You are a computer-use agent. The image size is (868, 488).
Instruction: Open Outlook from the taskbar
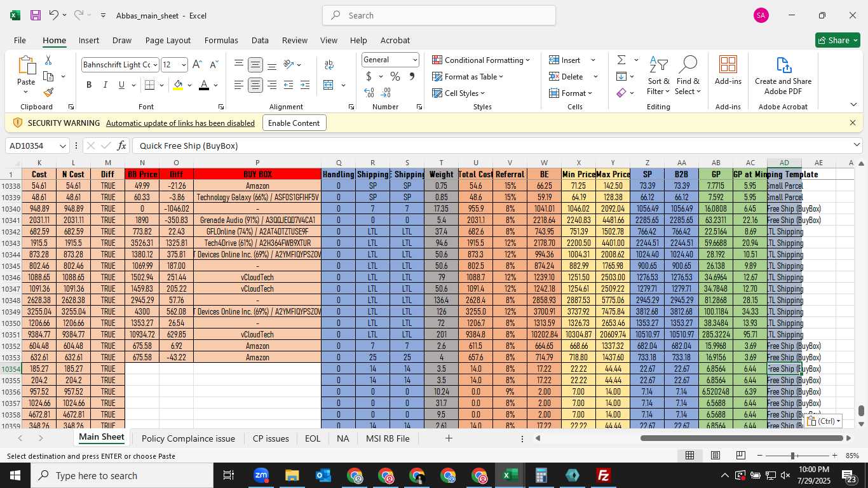323,475
